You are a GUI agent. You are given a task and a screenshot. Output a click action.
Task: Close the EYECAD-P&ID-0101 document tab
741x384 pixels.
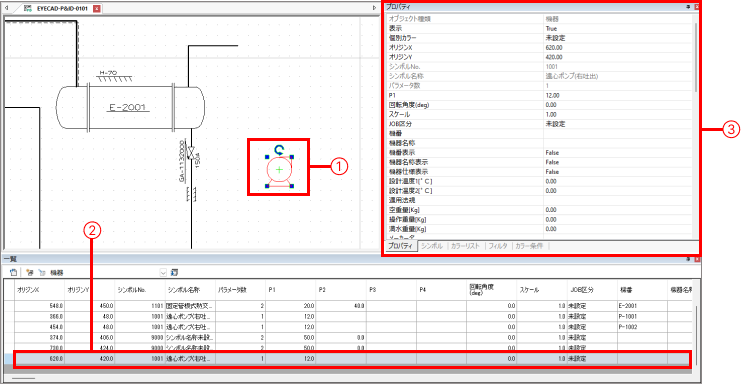tap(97, 9)
